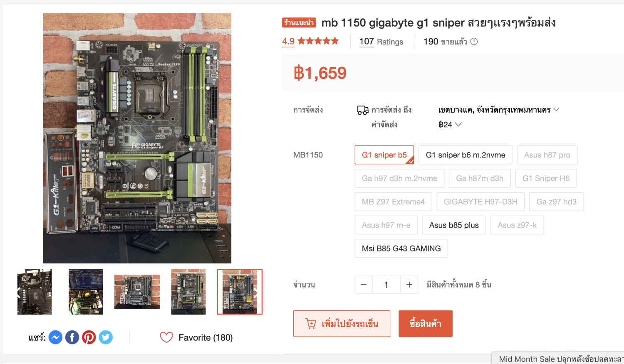Screen dimensions: 624x364
Task: Add item to cart button
Action: point(342,324)
